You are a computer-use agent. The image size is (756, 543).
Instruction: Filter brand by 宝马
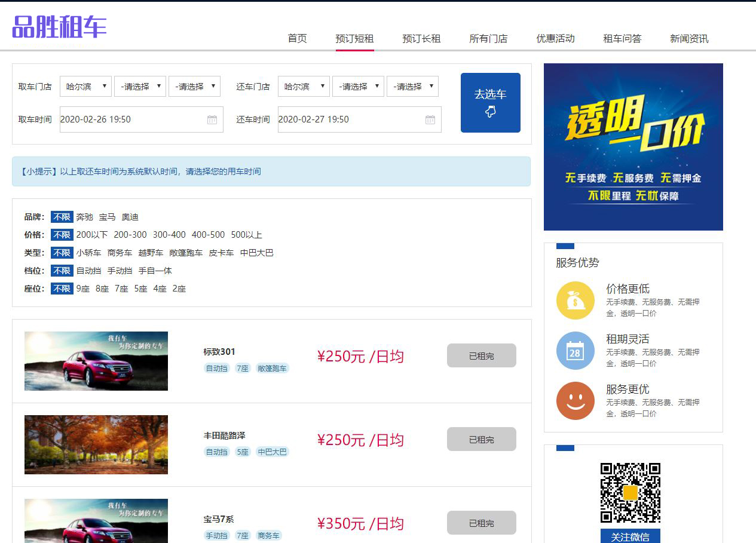(x=108, y=217)
